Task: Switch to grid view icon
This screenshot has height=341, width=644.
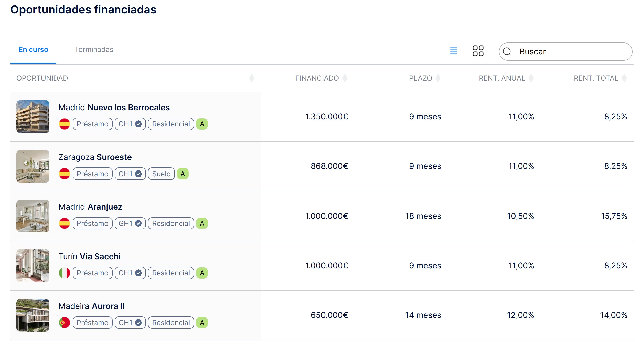Action: [x=478, y=51]
